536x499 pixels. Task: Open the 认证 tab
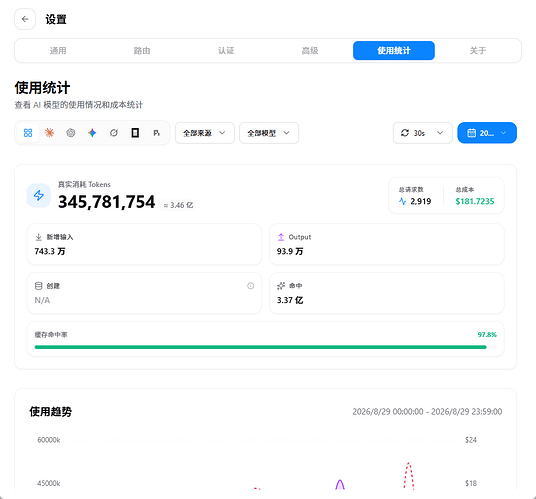(226, 51)
